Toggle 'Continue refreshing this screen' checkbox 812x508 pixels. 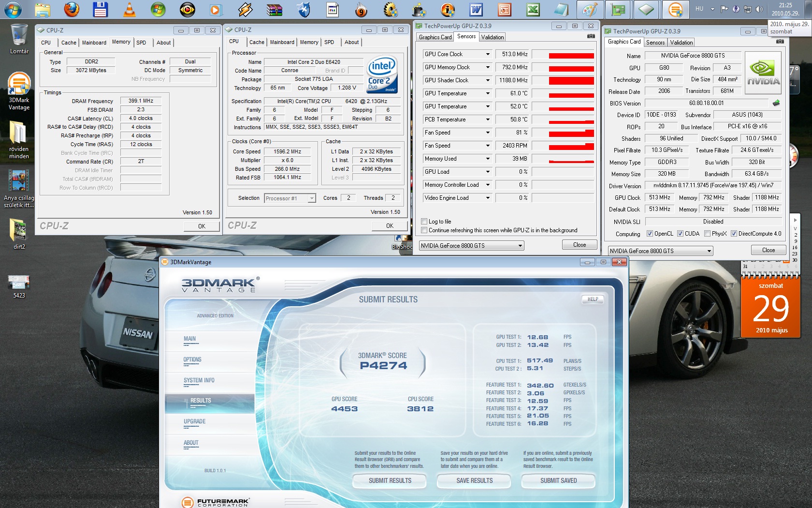(x=424, y=230)
